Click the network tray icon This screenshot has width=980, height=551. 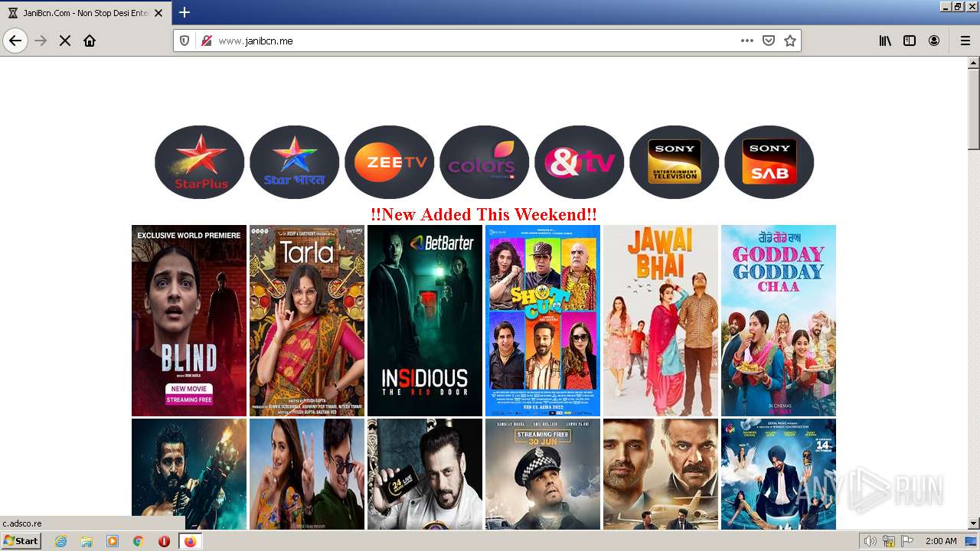pos(889,541)
